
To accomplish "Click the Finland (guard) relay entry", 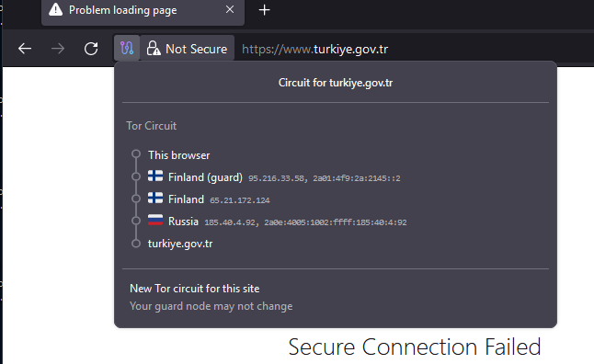I will click(274, 177).
